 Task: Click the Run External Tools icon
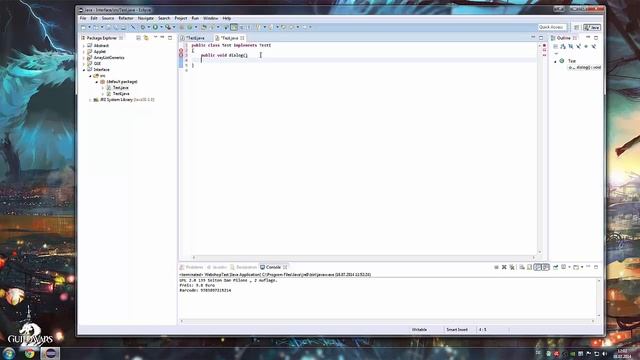[168, 27]
